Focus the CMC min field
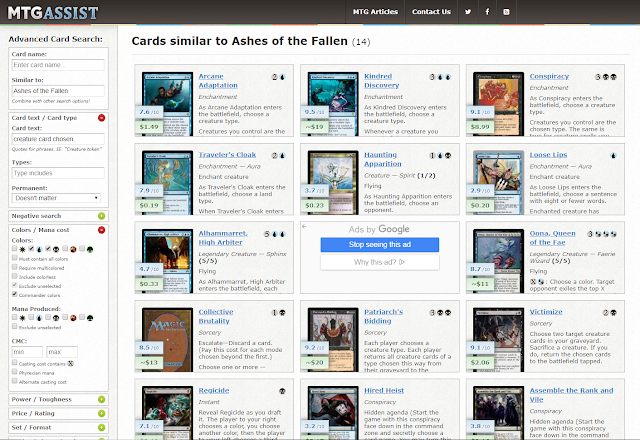The image size is (640, 440). tap(27, 352)
